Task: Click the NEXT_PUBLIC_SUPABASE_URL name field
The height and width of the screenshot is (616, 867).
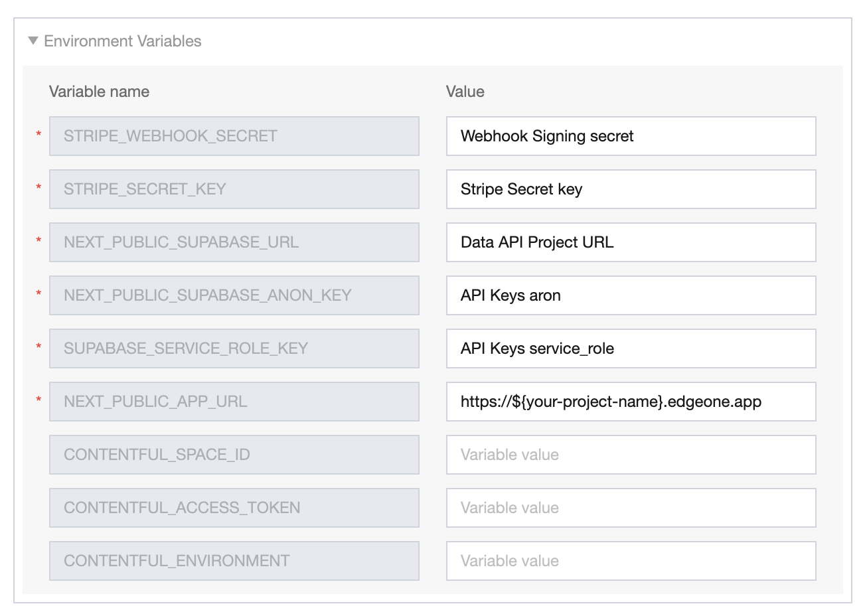Action: click(x=234, y=242)
